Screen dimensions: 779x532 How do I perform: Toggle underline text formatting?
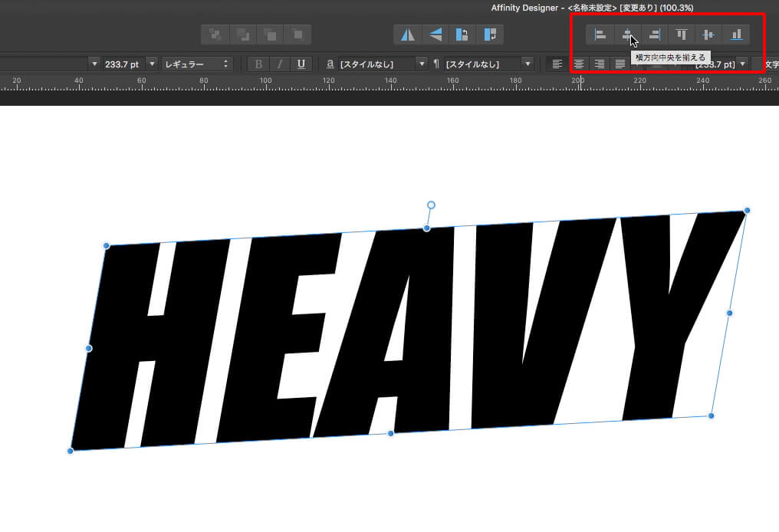[301, 64]
